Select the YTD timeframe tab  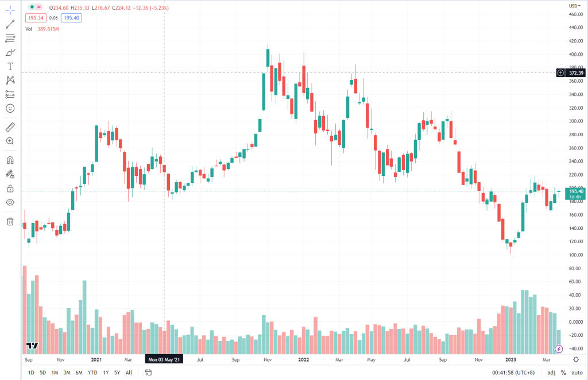(x=91, y=373)
